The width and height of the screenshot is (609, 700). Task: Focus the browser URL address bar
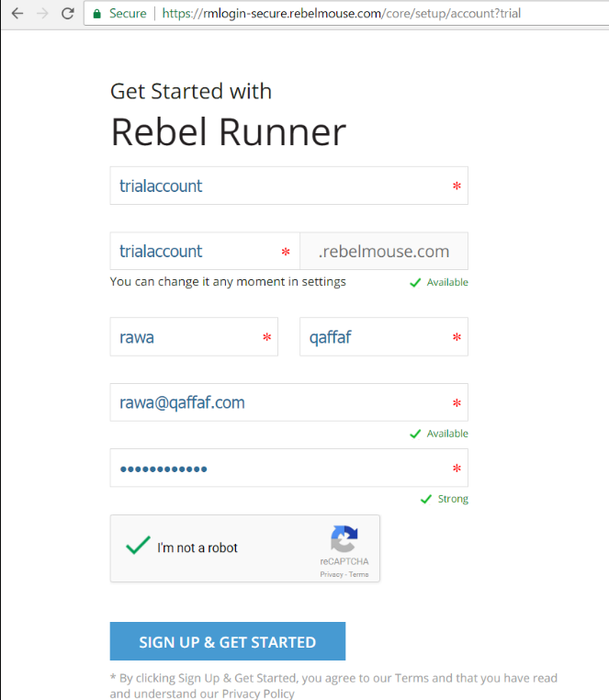click(367, 14)
